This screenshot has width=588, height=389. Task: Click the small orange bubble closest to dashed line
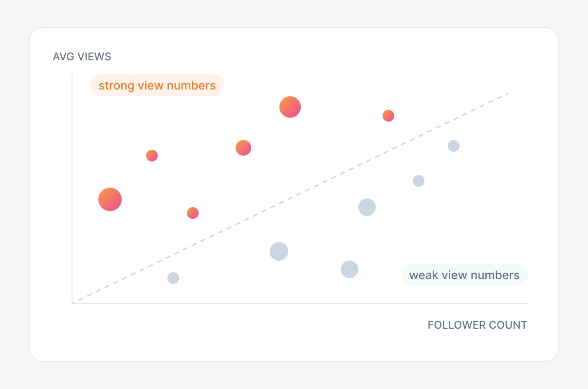(x=193, y=213)
